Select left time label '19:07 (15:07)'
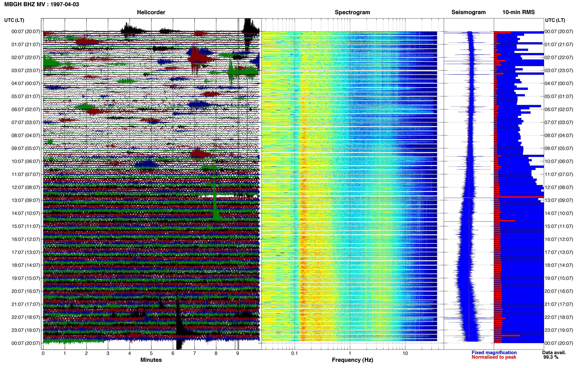This screenshot has height=368, width=588. tap(26, 278)
